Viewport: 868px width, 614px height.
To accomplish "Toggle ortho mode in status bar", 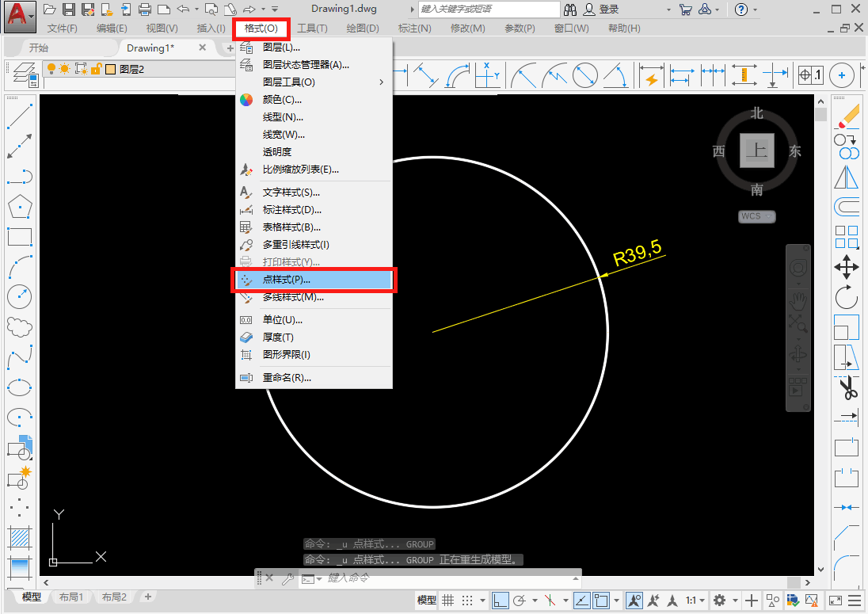I will pos(500,601).
